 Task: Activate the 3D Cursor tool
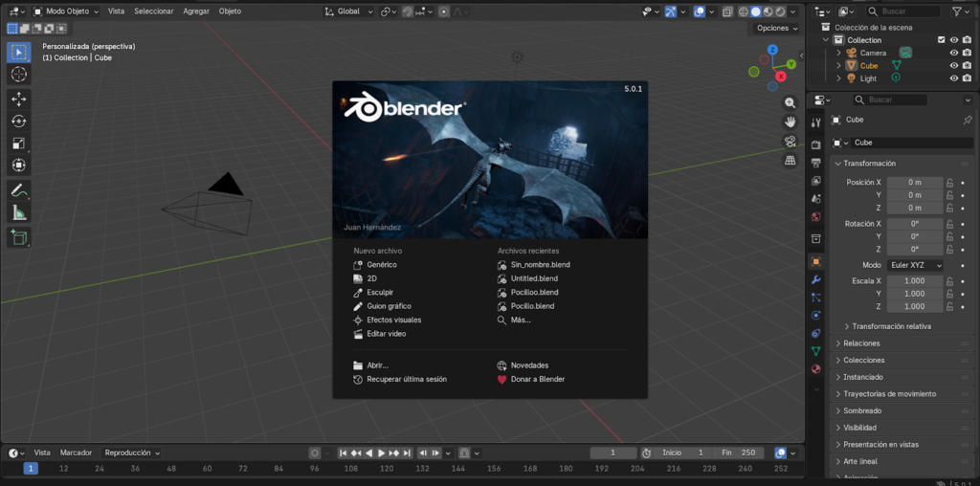coord(19,75)
